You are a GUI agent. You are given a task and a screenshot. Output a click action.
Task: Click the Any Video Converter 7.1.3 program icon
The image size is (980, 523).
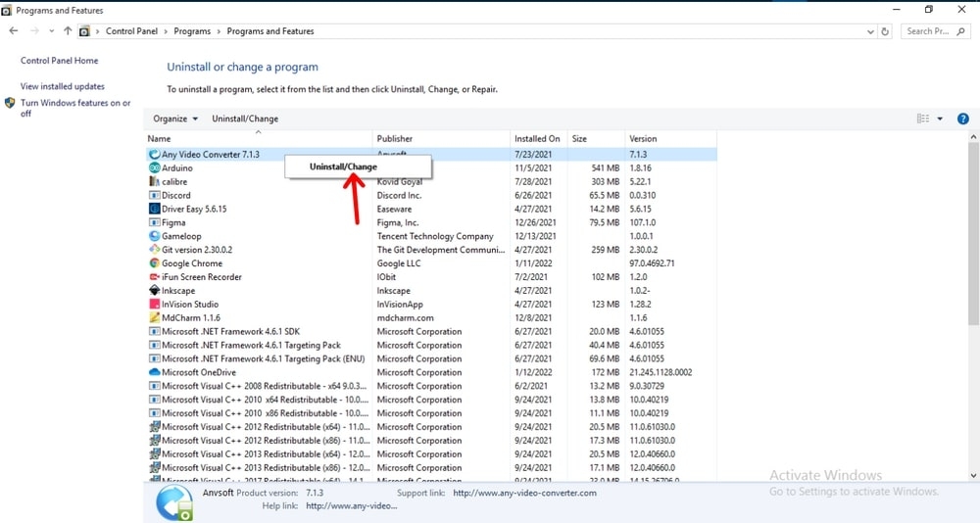155,155
